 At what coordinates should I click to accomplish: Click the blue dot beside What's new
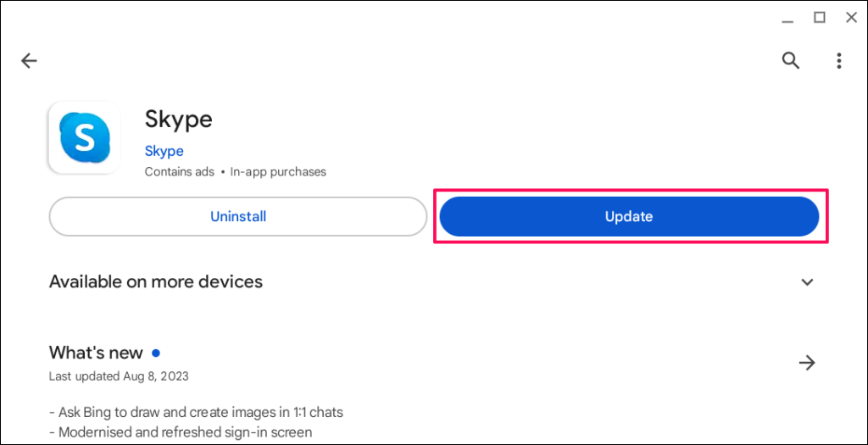click(x=156, y=353)
